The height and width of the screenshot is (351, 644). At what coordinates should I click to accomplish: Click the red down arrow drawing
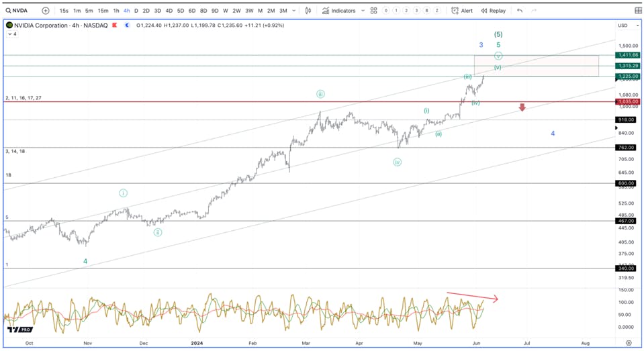[x=522, y=107]
